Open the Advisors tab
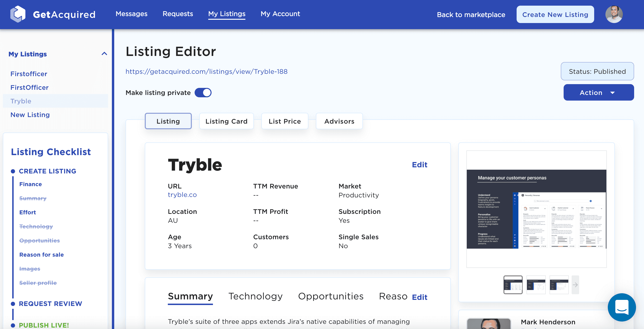The height and width of the screenshot is (329, 644). 339,121
